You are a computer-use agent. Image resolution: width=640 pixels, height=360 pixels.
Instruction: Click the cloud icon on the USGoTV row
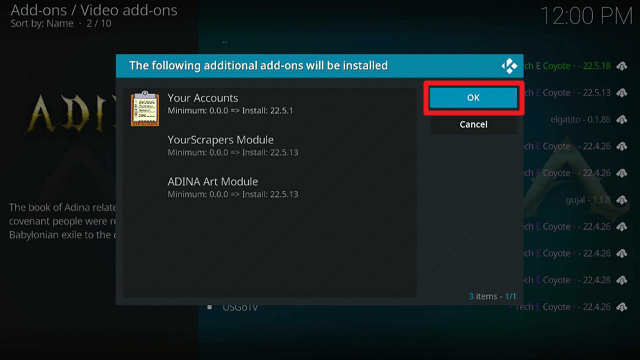622,307
